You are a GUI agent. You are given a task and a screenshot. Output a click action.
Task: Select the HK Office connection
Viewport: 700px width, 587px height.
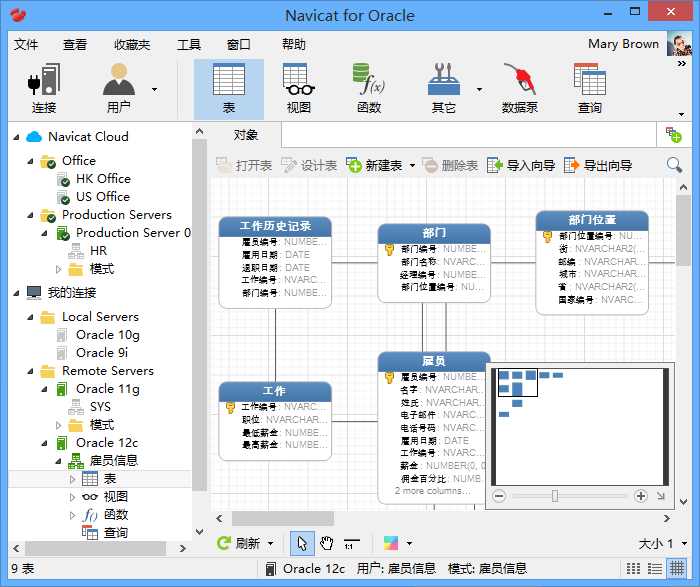pyautogui.click(x=103, y=179)
